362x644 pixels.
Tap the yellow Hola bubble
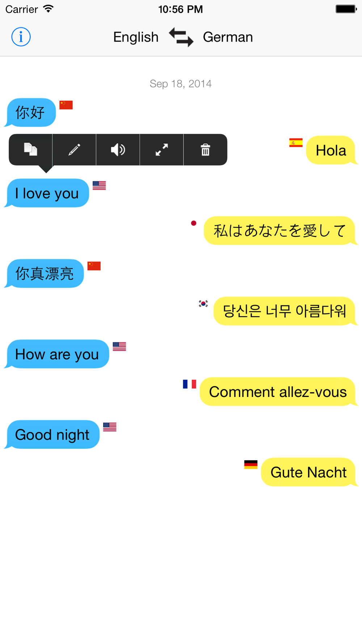(x=331, y=150)
